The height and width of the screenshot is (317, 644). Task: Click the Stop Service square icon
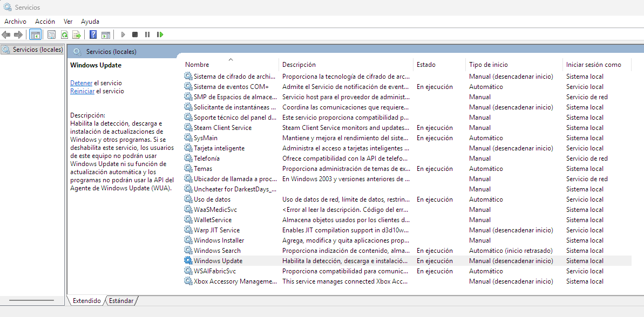135,35
